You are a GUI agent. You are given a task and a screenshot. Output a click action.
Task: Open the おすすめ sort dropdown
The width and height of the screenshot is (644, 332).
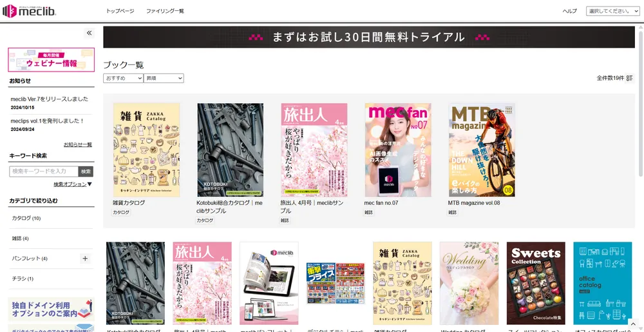click(x=123, y=78)
